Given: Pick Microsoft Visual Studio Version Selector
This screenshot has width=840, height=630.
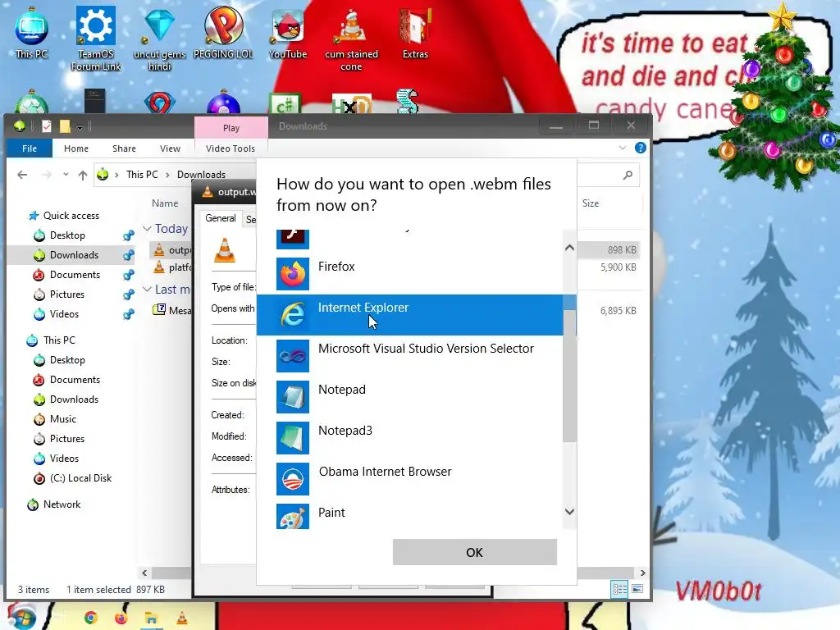Looking at the screenshot, I should (410, 356).
